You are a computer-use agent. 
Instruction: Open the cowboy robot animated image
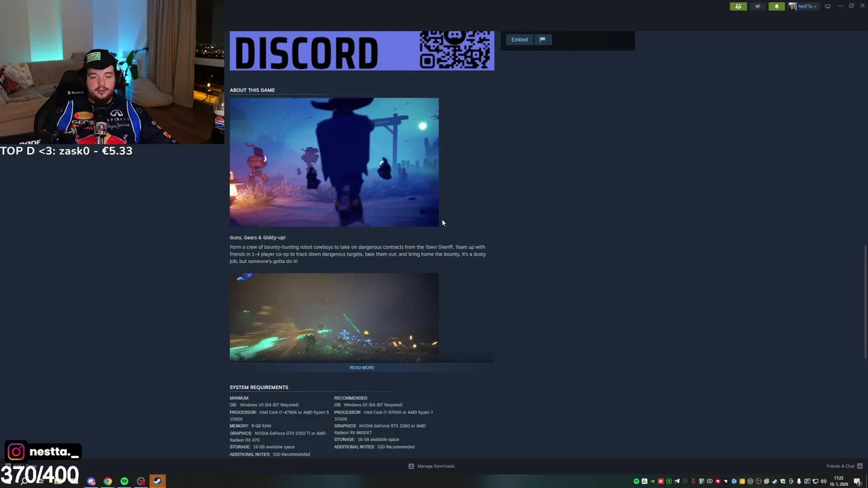point(334,162)
